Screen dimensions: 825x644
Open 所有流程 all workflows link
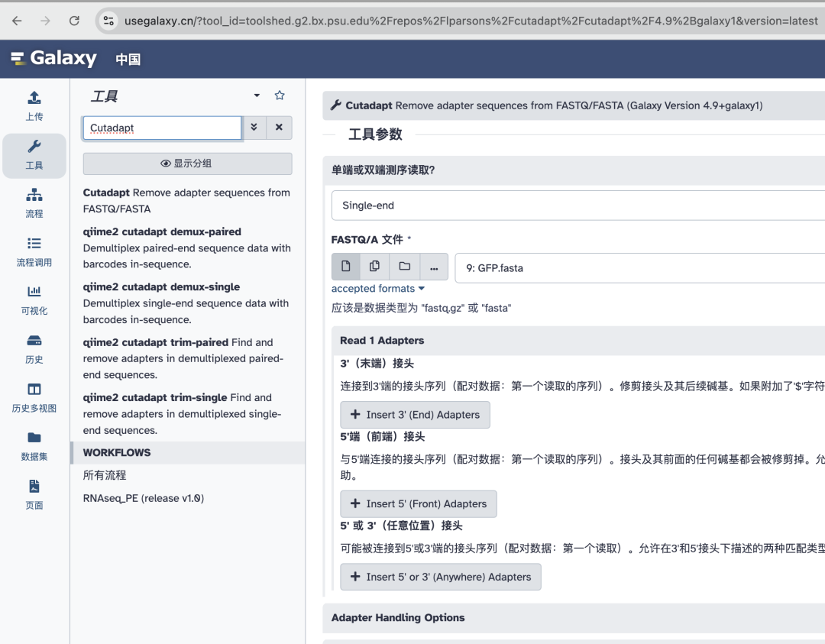click(x=105, y=475)
